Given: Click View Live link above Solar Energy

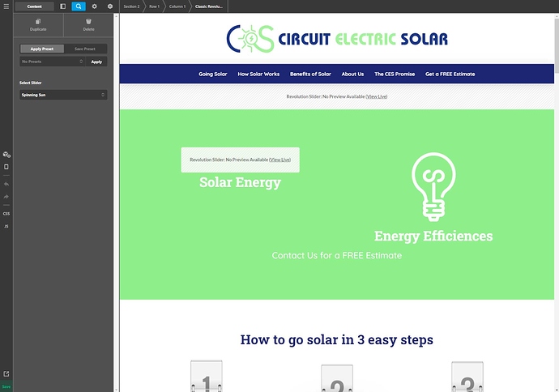Looking at the screenshot, I should (279, 160).
